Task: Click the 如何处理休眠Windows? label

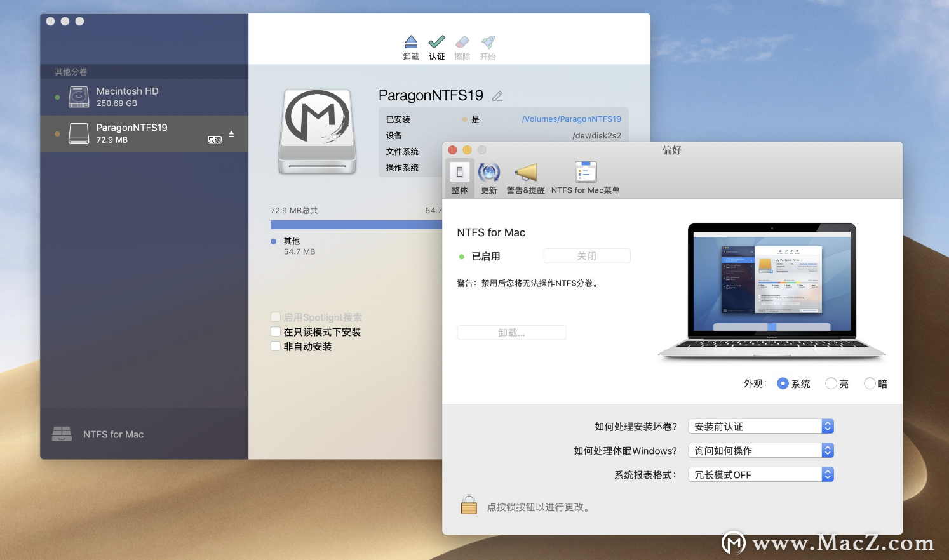Action: click(x=626, y=451)
